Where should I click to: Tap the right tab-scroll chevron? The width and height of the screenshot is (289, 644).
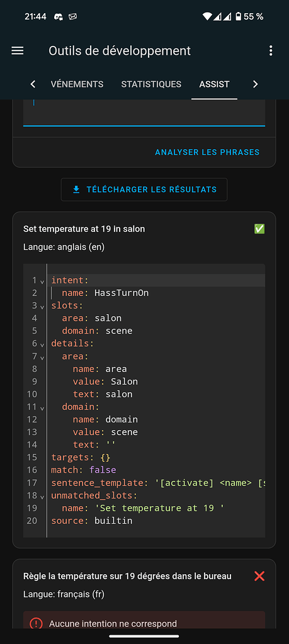256,84
